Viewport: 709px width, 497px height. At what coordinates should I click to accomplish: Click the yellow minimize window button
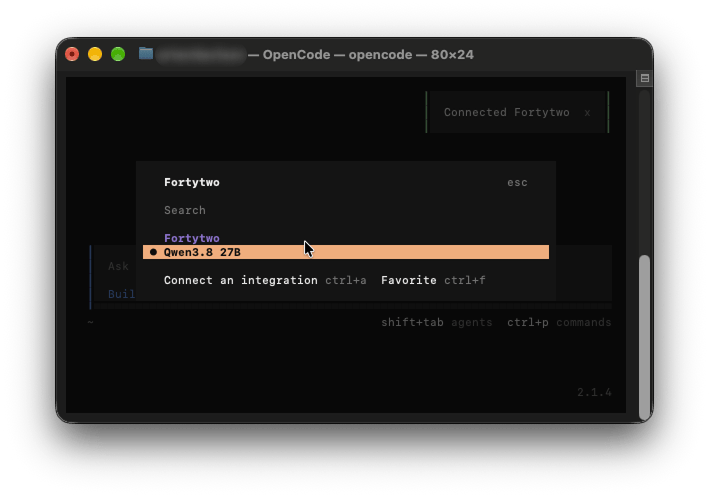coord(95,54)
